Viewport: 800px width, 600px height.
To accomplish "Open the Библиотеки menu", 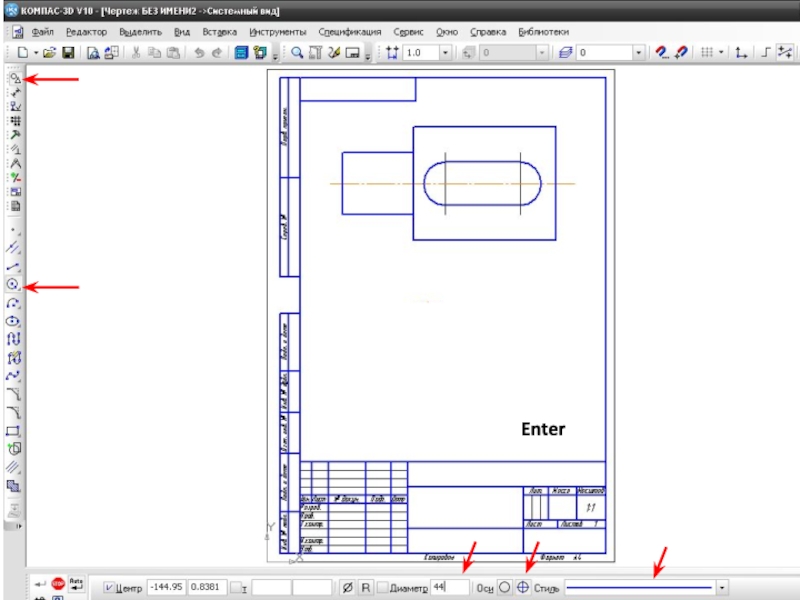I will click(x=543, y=32).
